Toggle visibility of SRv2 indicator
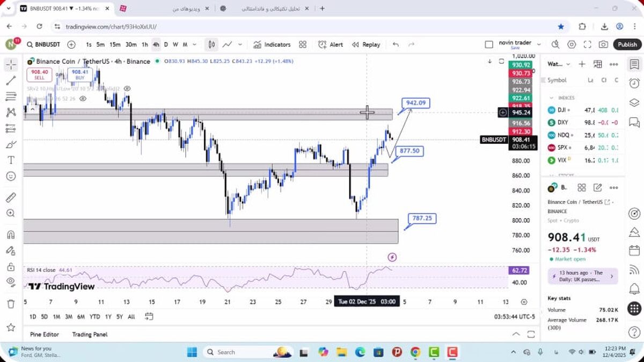The width and height of the screenshot is (644, 362). click(127, 88)
